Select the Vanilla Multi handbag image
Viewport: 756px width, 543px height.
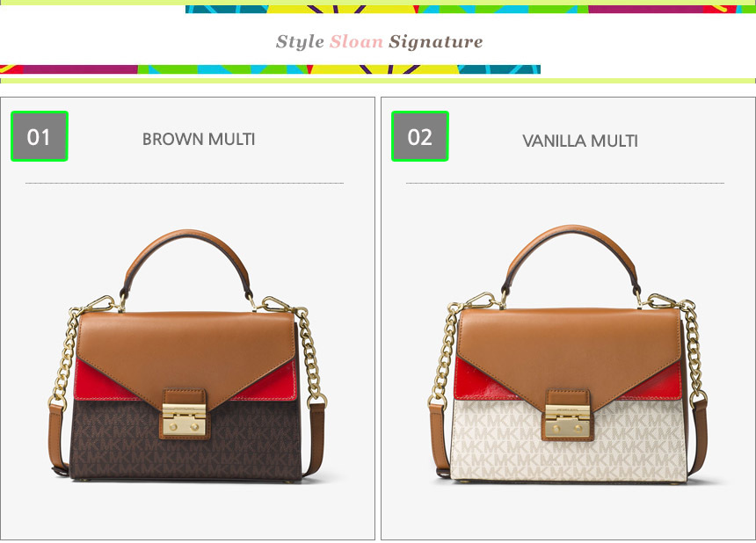click(568, 354)
